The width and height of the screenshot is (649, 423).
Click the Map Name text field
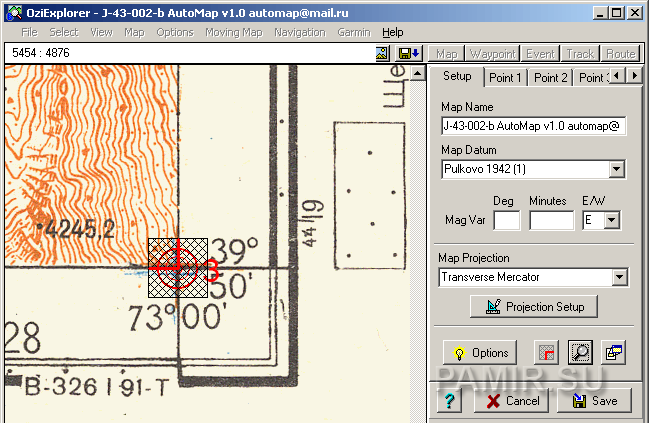point(534,126)
